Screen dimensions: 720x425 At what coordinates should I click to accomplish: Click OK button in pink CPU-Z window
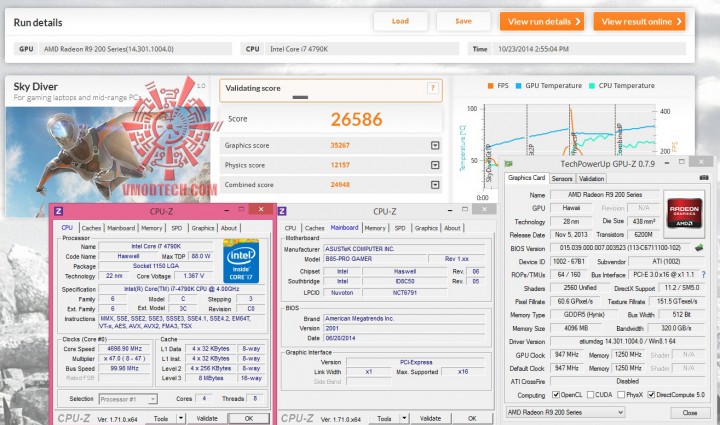pyautogui.click(x=249, y=418)
